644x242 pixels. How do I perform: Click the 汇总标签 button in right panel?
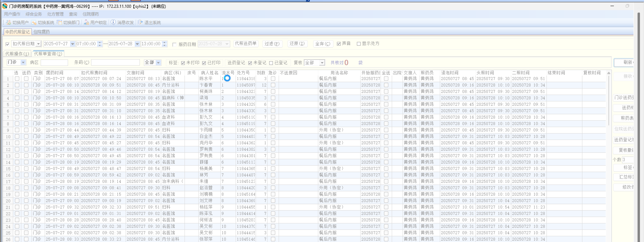[x=624, y=177]
